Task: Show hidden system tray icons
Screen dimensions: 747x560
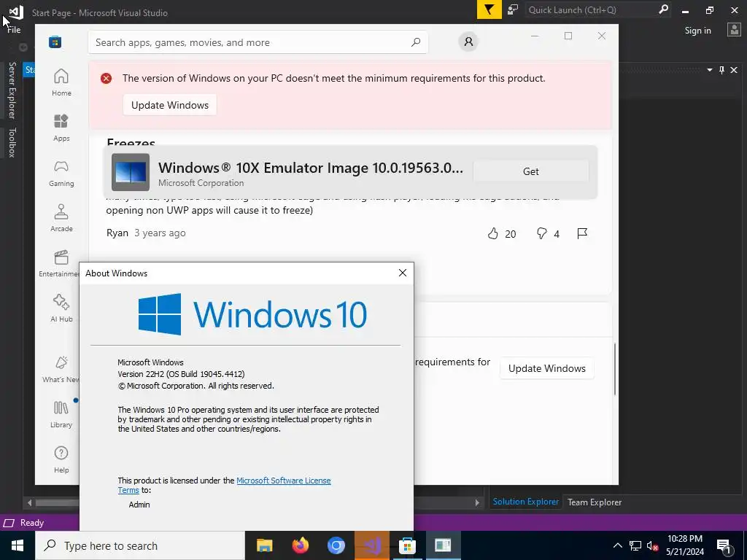Action: coord(617,545)
